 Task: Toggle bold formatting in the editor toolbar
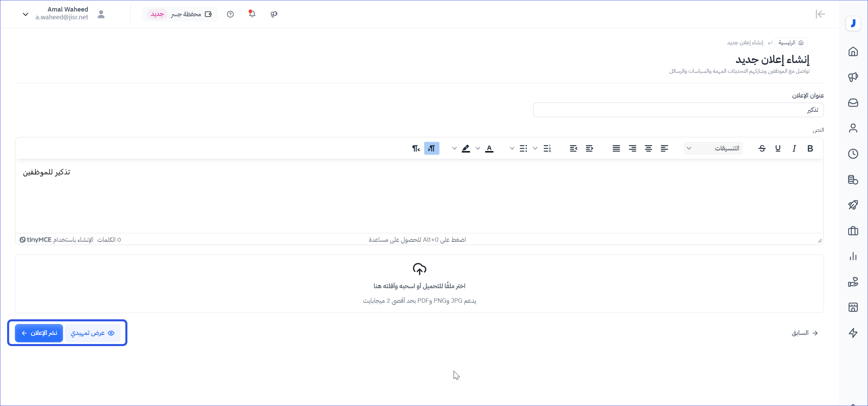(x=810, y=148)
